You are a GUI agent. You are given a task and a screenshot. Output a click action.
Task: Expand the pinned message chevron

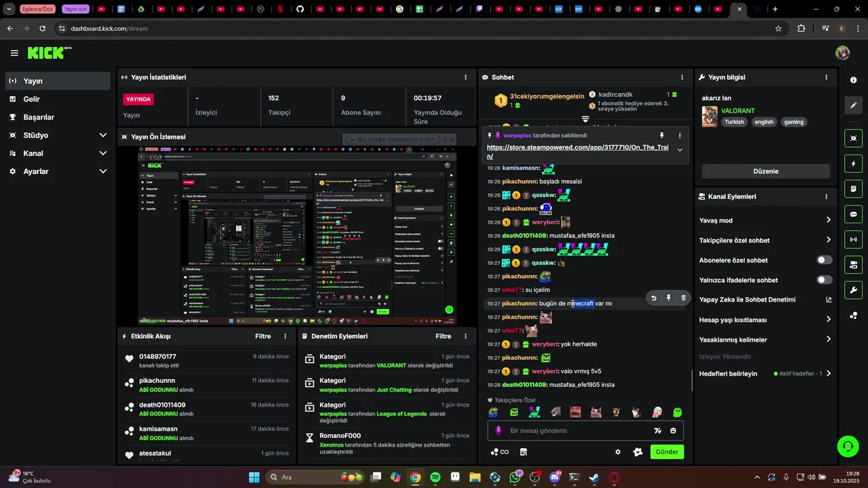coord(679,150)
